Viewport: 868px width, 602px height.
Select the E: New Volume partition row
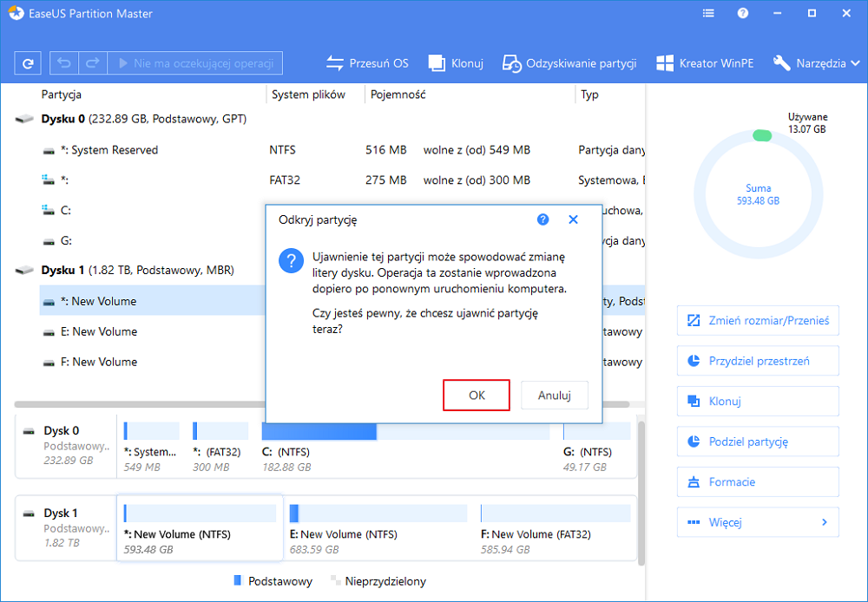pos(130,331)
